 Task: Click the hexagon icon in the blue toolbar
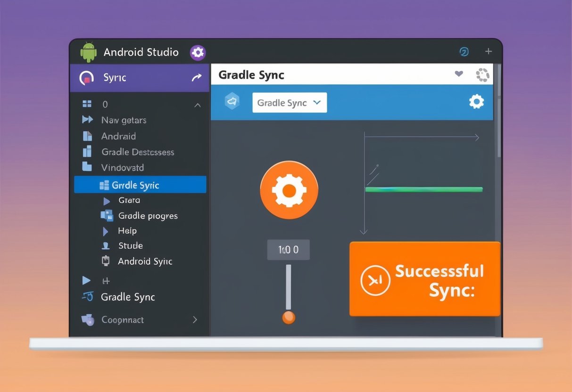click(232, 101)
